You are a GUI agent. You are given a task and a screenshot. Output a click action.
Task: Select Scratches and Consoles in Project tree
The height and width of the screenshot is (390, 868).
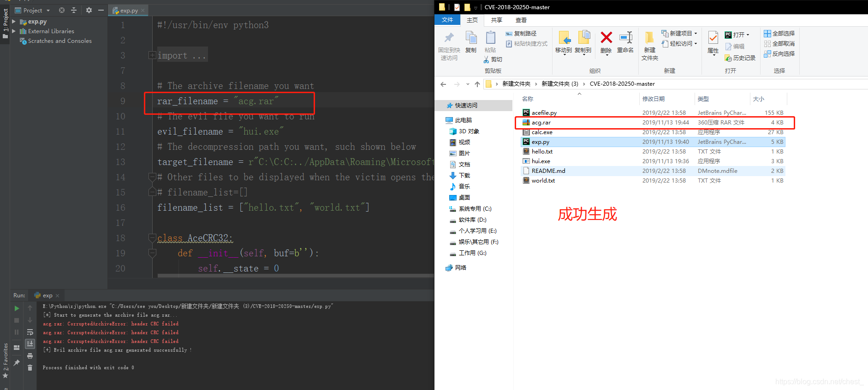[x=59, y=41]
